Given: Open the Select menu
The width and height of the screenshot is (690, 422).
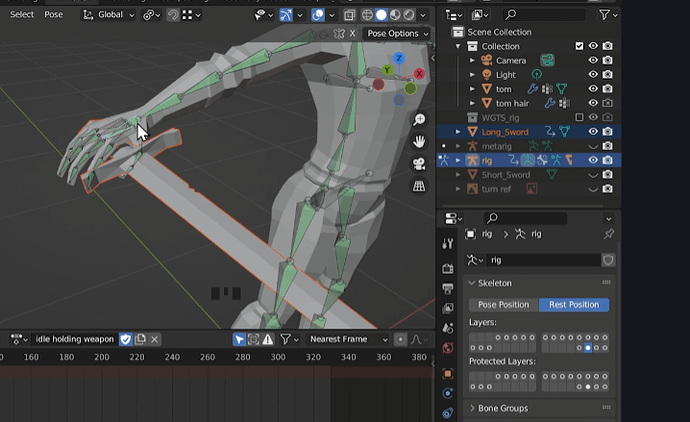Looking at the screenshot, I should point(22,15).
